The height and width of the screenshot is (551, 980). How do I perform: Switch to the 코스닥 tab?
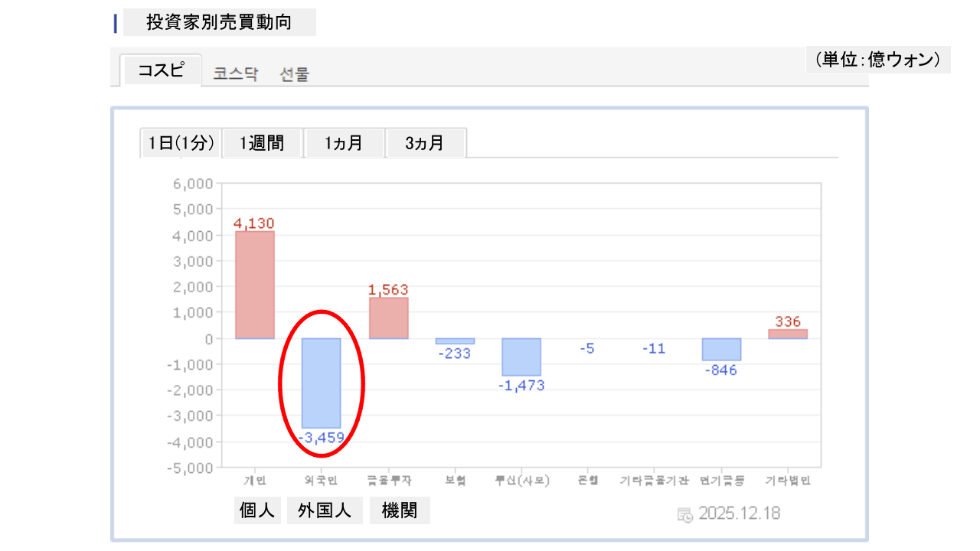(x=236, y=74)
